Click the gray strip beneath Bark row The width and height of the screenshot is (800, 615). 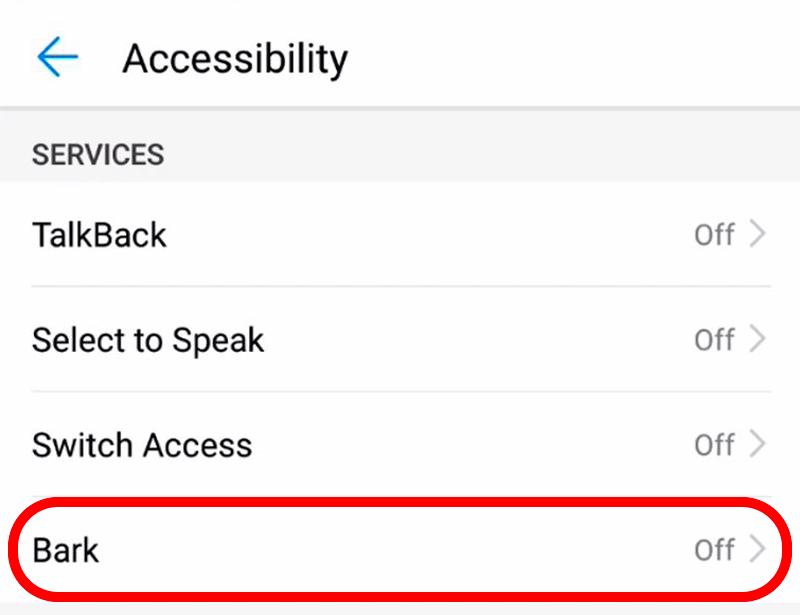pos(400,608)
